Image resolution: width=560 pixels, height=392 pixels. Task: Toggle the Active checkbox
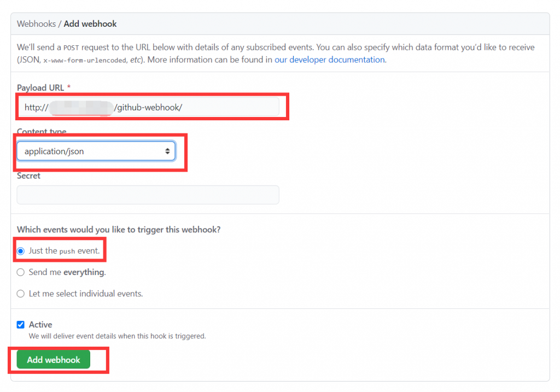[21, 325]
